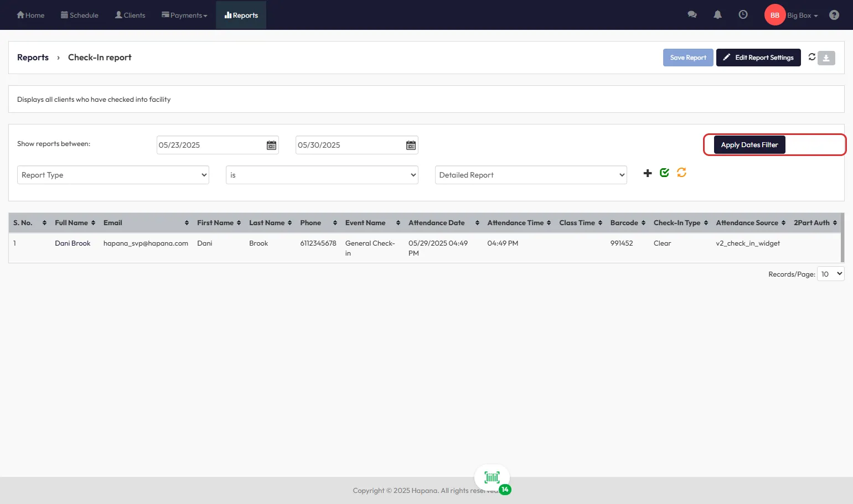Open start date calendar picker

(271, 145)
